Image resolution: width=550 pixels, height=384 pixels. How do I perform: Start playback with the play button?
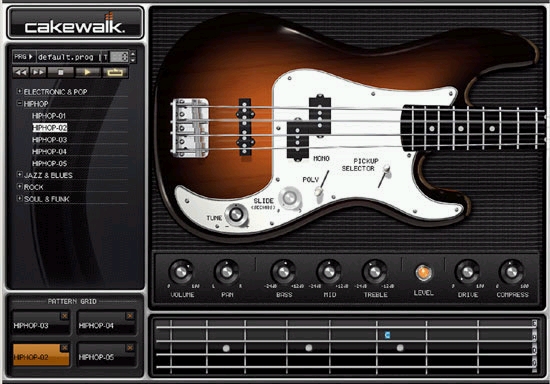coord(88,73)
